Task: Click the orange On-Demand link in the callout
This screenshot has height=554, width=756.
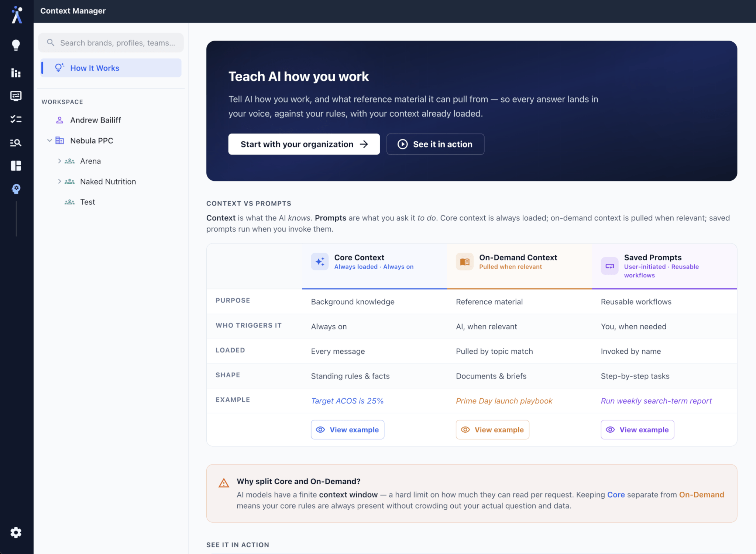Action: [701, 495]
